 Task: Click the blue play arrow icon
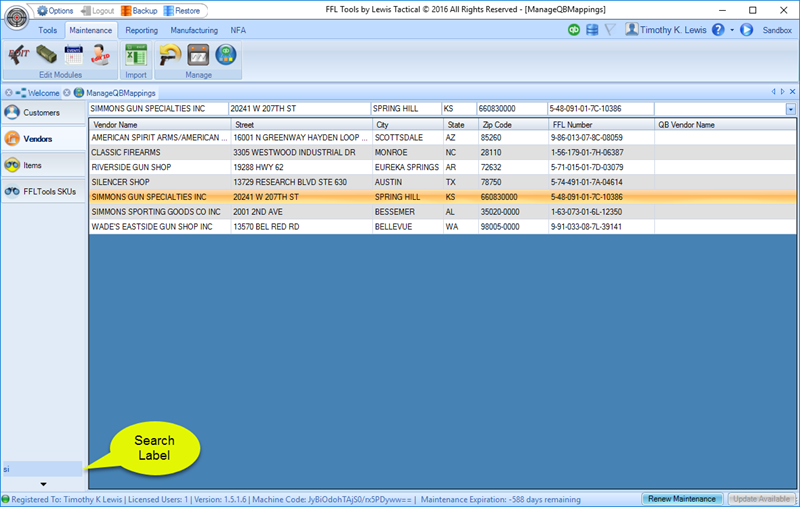(746, 30)
